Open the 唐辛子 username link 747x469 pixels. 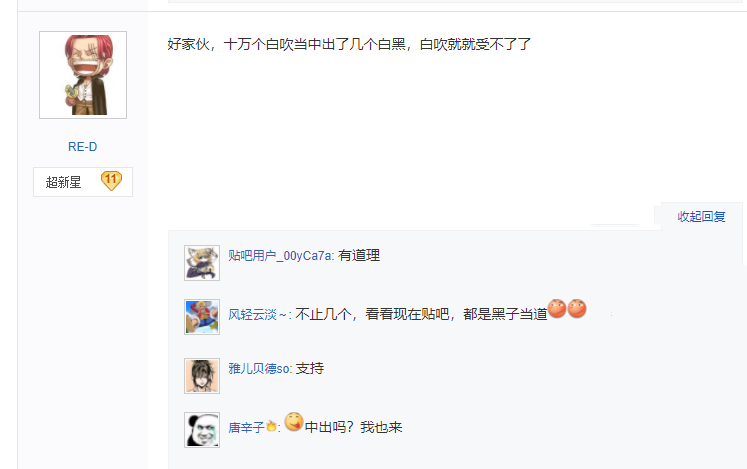coord(246,427)
